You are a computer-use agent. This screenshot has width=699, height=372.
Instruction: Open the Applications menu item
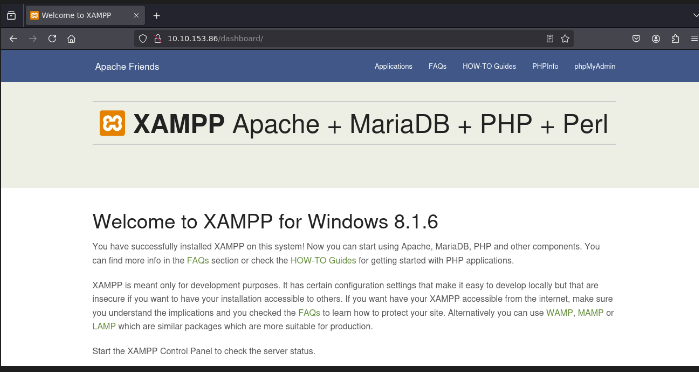pyautogui.click(x=393, y=66)
